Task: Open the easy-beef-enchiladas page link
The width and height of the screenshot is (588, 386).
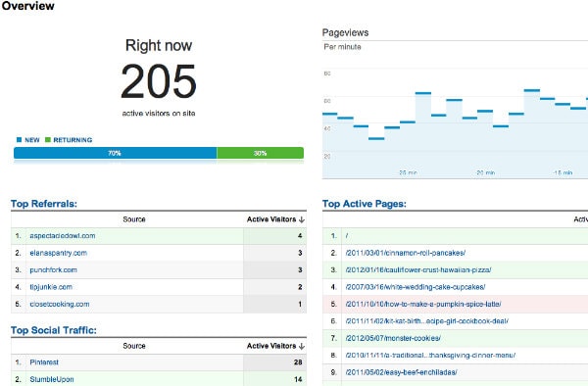Action: pyautogui.click(x=401, y=372)
